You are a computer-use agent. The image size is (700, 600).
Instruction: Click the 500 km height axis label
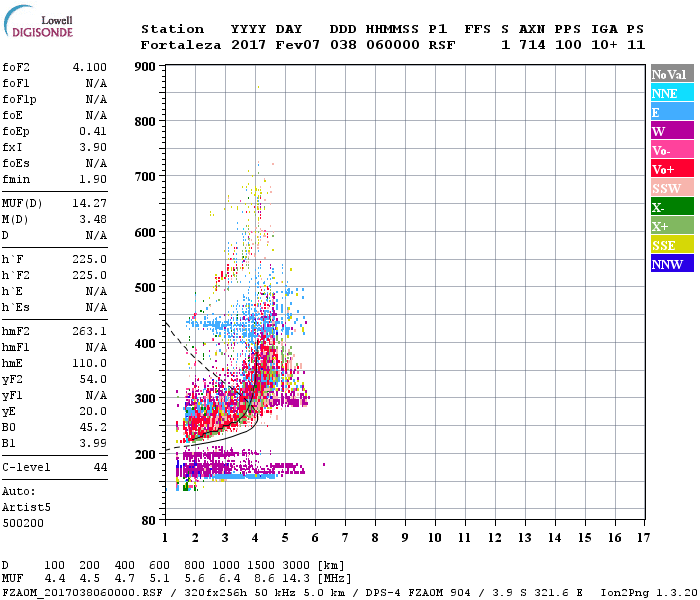(x=145, y=288)
